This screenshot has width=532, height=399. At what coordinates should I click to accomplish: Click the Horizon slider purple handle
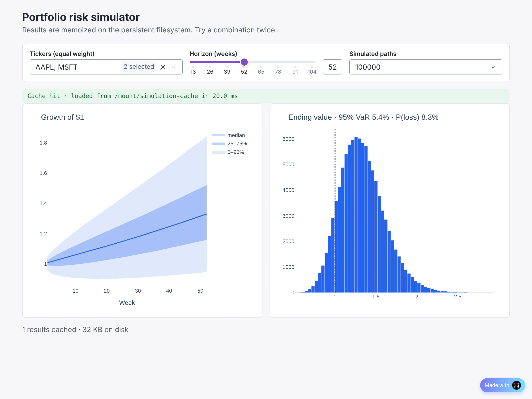(244, 62)
